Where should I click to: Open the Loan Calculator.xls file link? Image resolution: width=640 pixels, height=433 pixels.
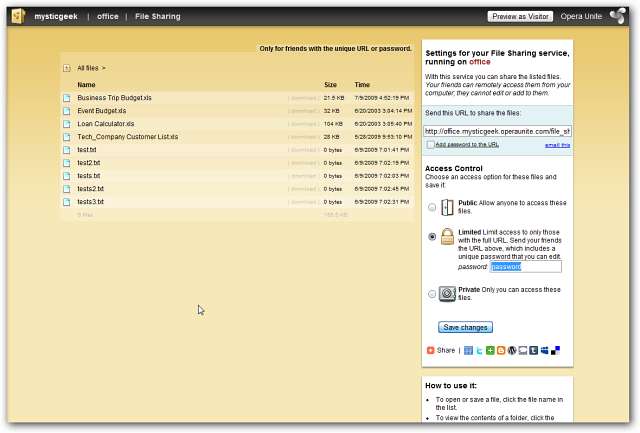pyautogui.click(x=105, y=124)
